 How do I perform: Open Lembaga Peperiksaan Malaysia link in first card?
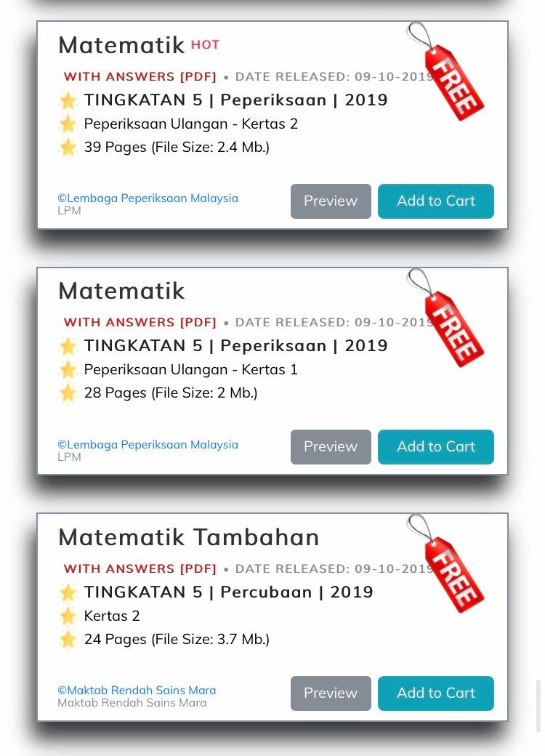pos(148,198)
